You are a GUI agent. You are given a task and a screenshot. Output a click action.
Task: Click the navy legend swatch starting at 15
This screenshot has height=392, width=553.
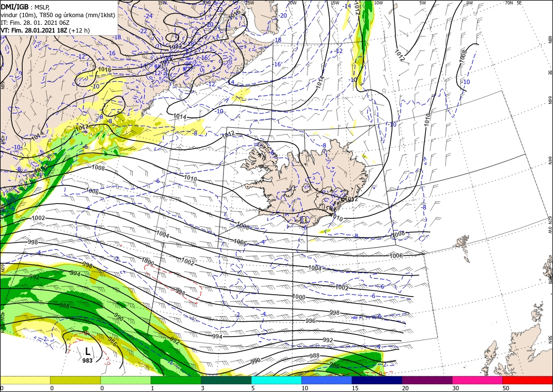click(377, 380)
